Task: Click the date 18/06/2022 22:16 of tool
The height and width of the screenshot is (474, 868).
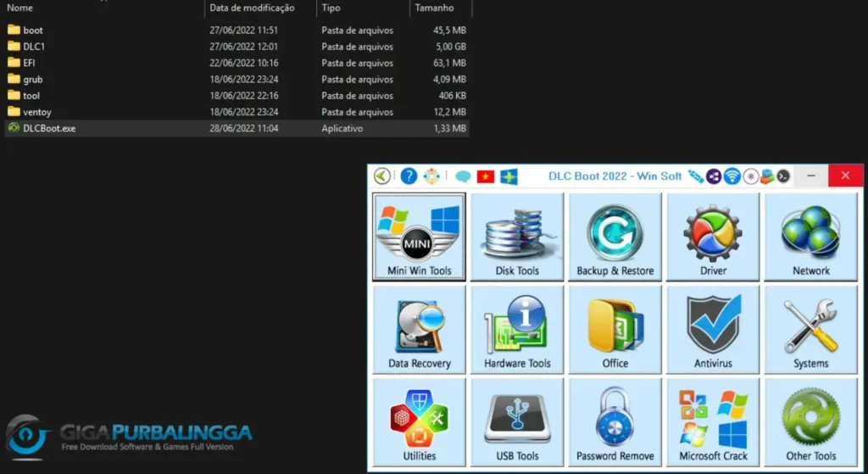Action: point(243,95)
